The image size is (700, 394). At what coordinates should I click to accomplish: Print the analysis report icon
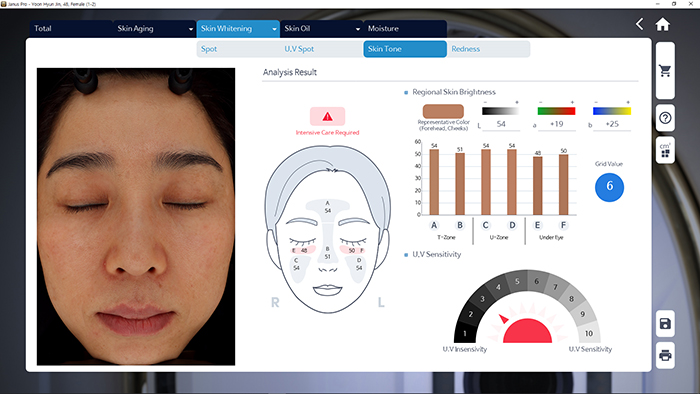point(665,356)
